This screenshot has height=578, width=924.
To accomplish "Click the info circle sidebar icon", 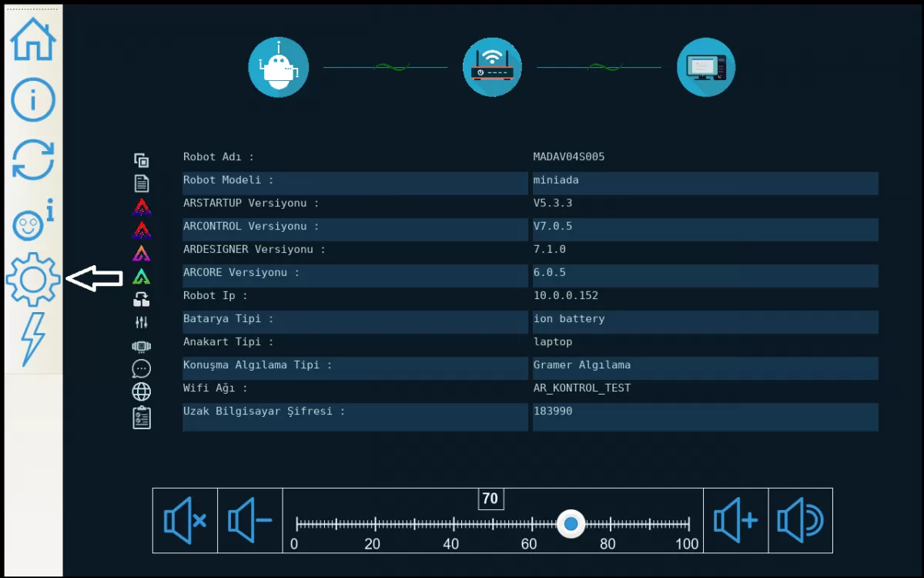I will (x=33, y=99).
